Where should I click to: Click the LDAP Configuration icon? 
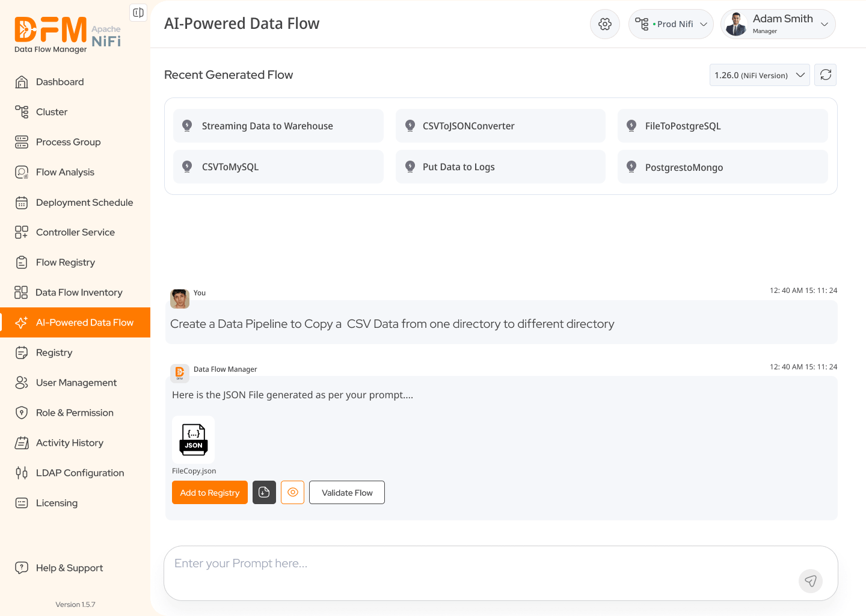coord(22,473)
